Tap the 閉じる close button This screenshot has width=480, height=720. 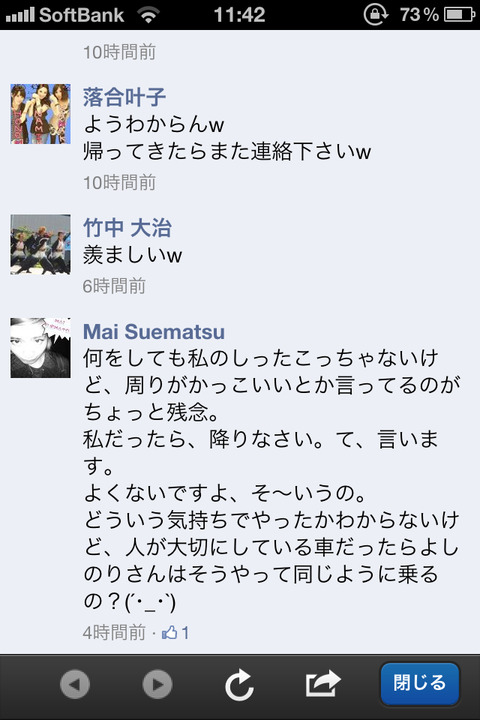(419, 683)
